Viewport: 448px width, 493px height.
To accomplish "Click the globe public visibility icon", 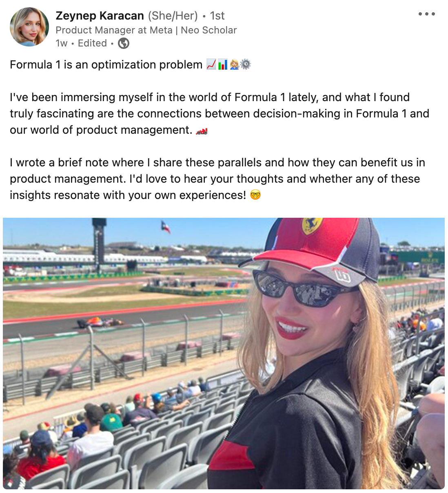I will click(x=124, y=43).
